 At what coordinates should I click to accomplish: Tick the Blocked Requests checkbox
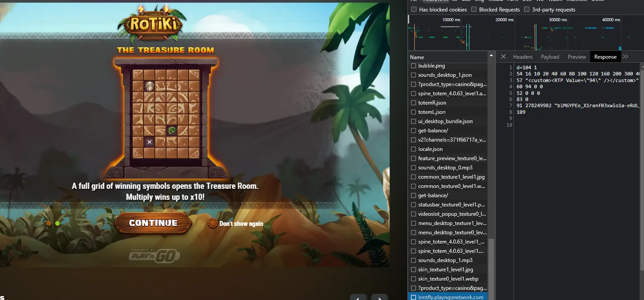[474, 10]
